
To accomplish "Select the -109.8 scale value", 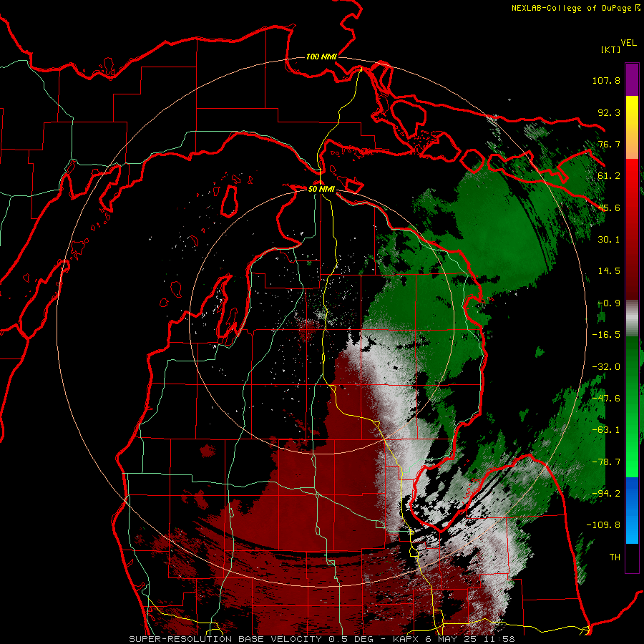I will [x=604, y=525].
